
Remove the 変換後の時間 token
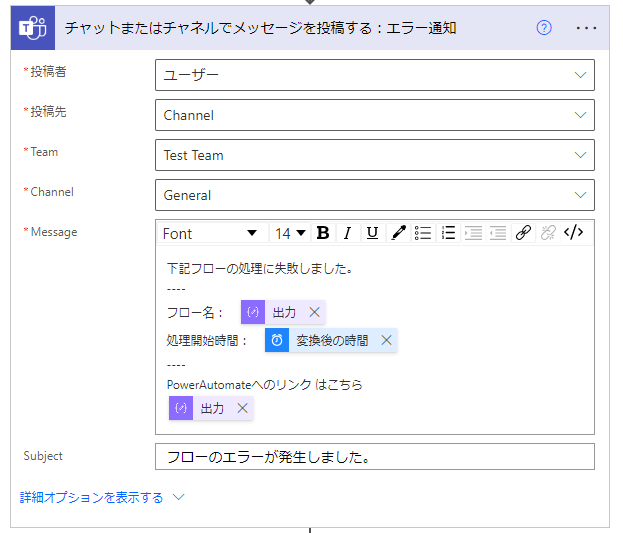point(387,340)
